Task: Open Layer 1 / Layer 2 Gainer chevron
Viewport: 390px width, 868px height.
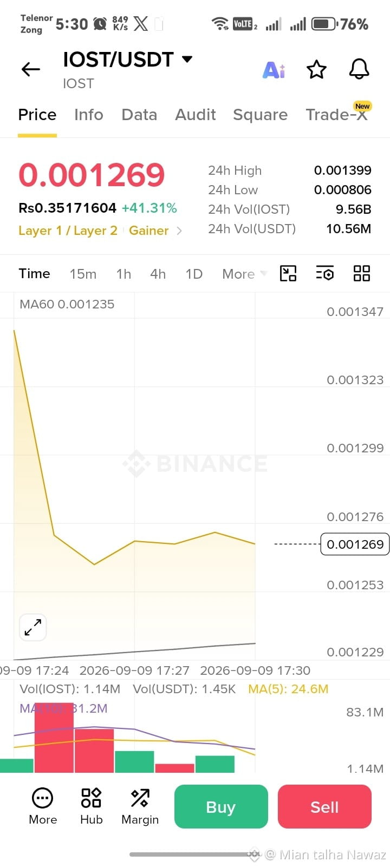Action: [179, 231]
